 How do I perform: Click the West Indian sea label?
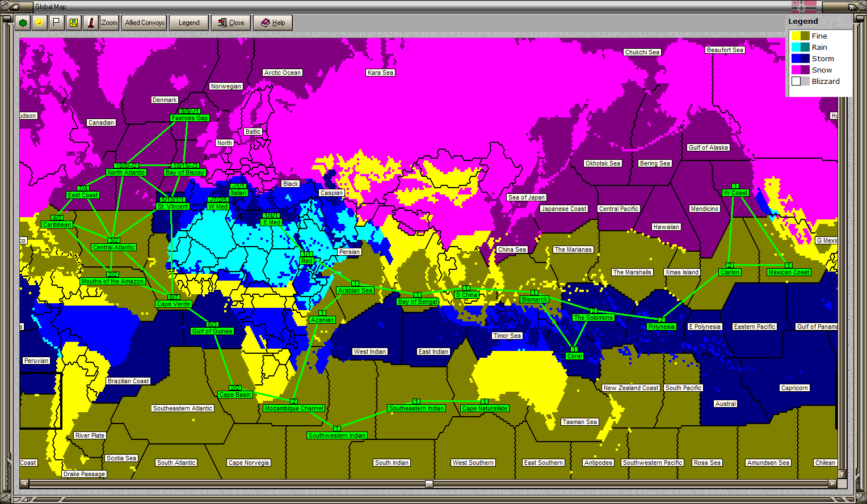(x=370, y=351)
